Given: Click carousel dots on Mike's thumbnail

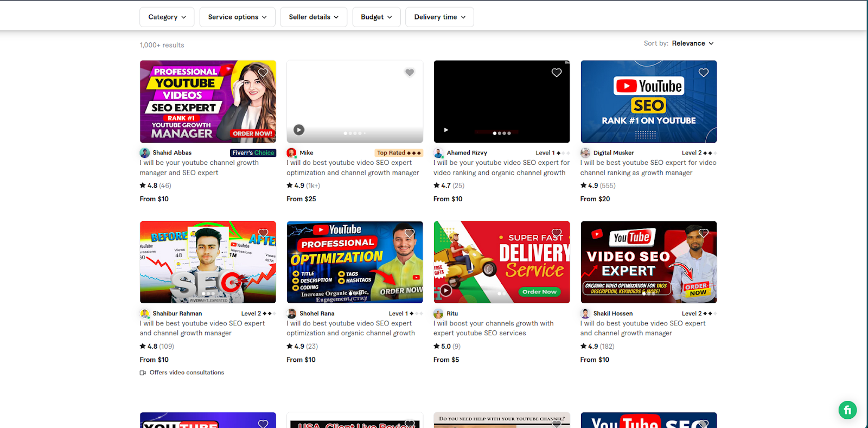Looking at the screenshot, I should pyautogui.click(x=355, y=133).
